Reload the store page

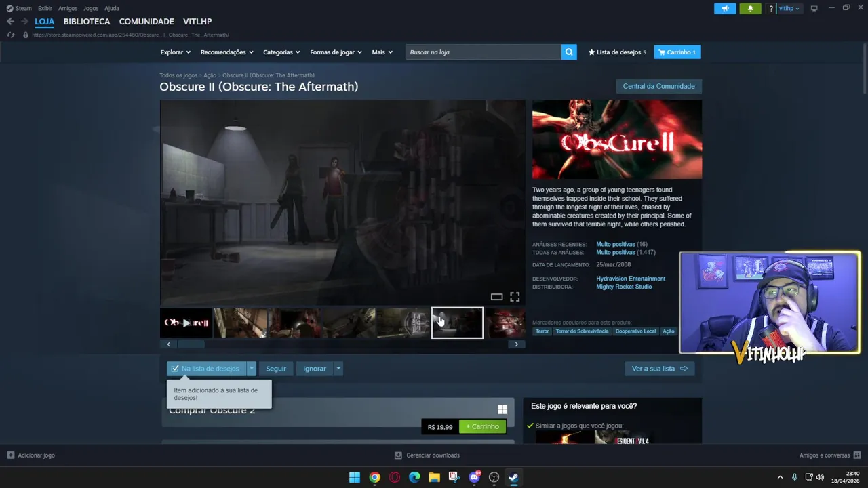tap(10, 35)
